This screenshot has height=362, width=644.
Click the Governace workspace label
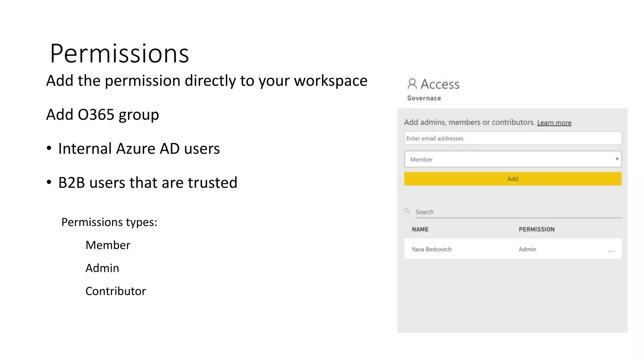tap(424, 98)
